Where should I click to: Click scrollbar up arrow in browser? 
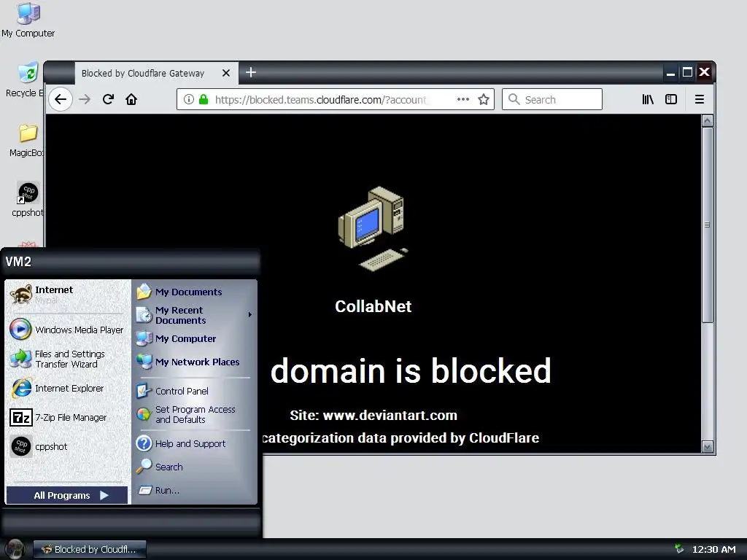pyautogui.click(x=708, y=121)
